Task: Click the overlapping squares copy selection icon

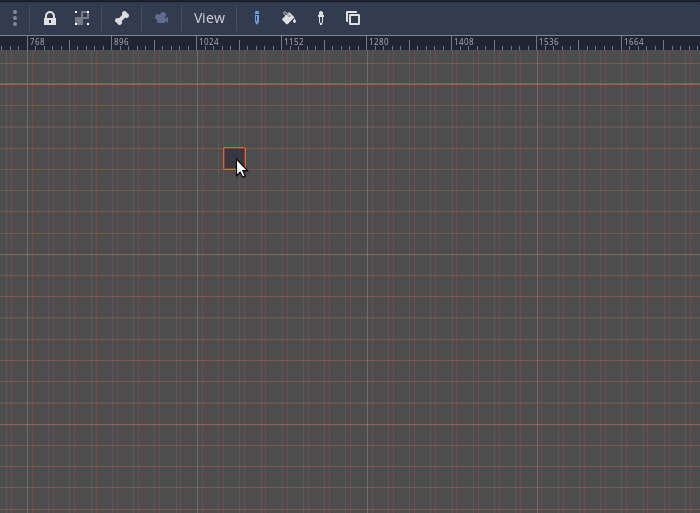Action: click(x=353, y=18)
